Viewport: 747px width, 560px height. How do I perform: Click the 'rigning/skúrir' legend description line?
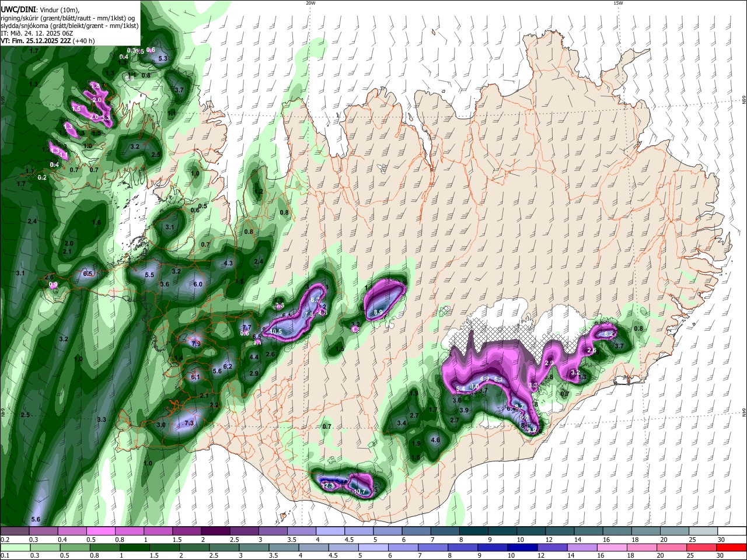pos(69,18)
